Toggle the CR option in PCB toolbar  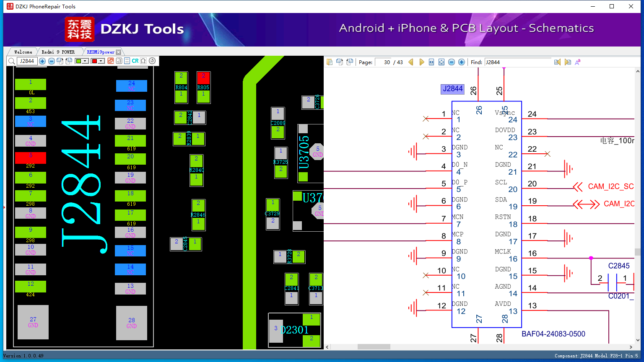pos(135,61)
